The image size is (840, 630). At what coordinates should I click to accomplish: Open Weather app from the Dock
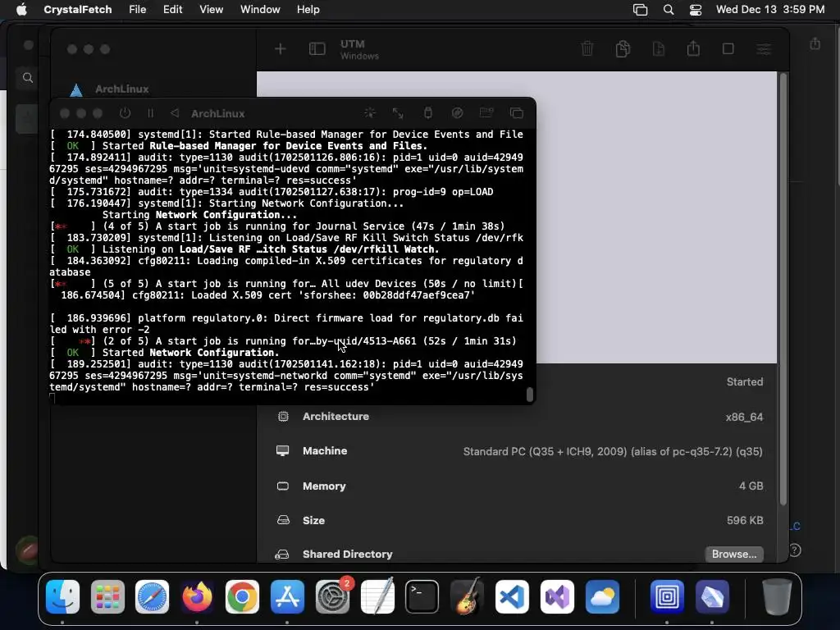[x=602, y=596]
